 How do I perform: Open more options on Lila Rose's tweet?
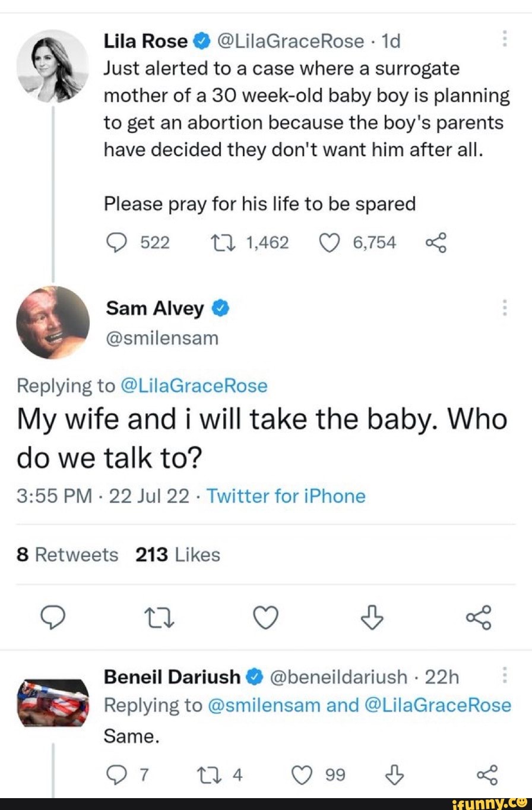[504, 39]
